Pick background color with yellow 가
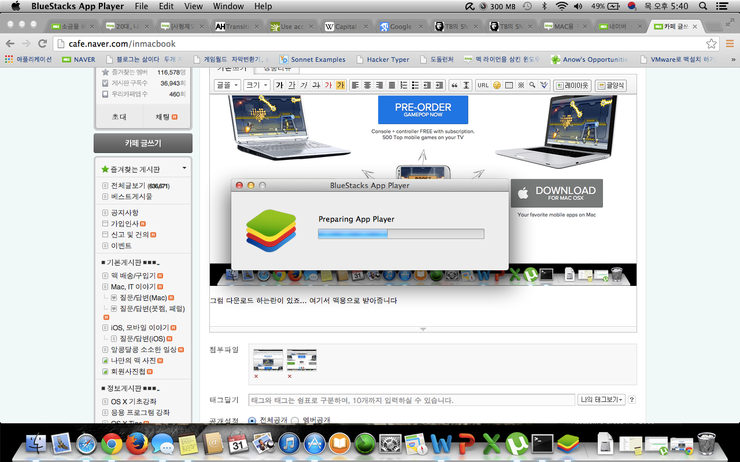Image resolution: width=740 pixels, height=462 pixels. tap(340, 85)
